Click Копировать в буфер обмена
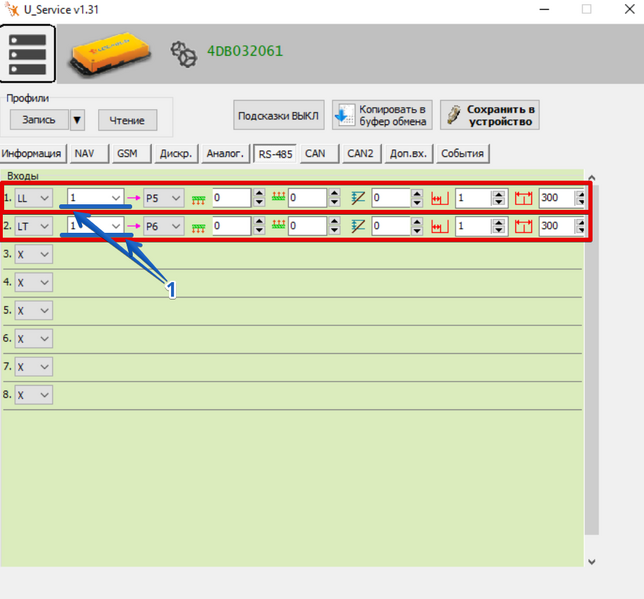 point(382,115)
